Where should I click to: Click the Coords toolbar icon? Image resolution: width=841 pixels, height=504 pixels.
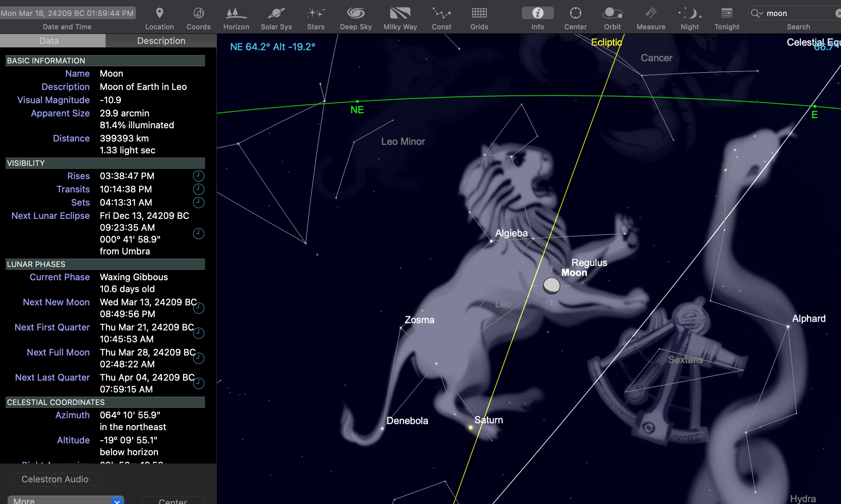tap(198, 13)
